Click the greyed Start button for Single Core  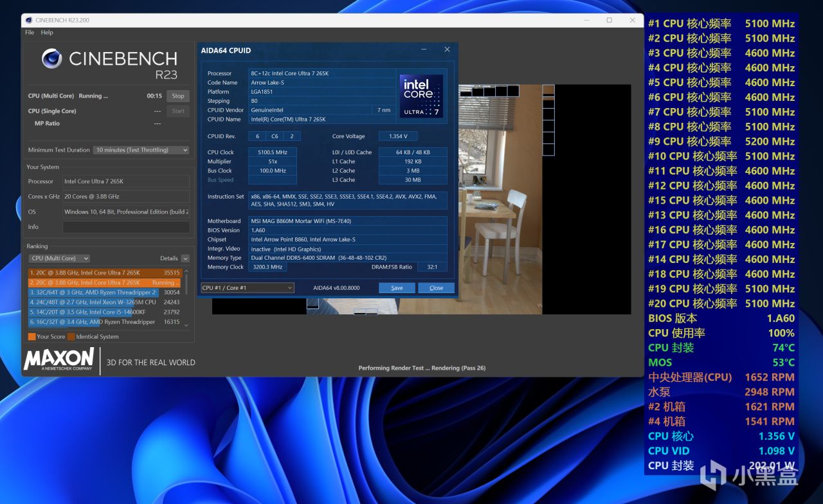tap(178, 111)
